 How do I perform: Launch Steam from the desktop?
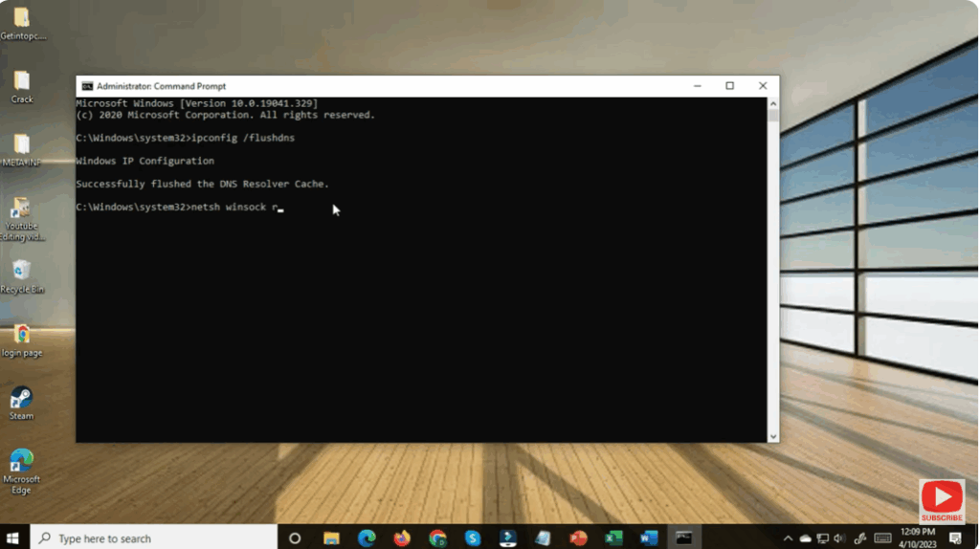click(x=21, y=403)
